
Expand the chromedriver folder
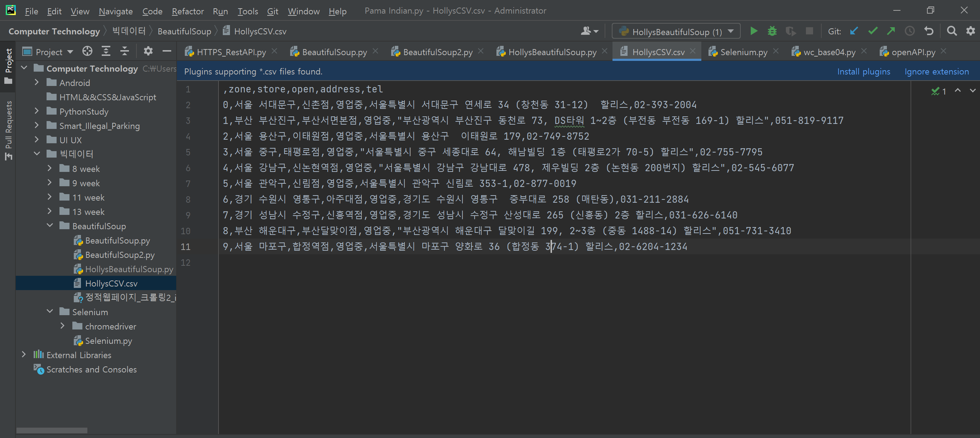[62, 326]
